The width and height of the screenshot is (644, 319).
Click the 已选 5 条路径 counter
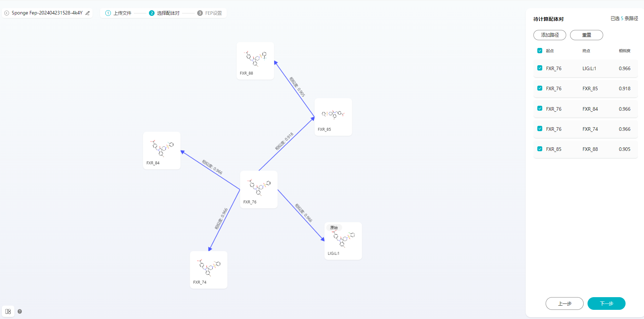point(624,18)
